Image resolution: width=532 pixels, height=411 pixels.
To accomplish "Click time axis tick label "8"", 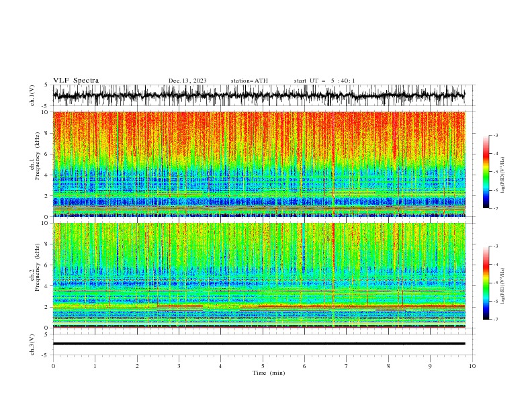I will click(388, 366).
